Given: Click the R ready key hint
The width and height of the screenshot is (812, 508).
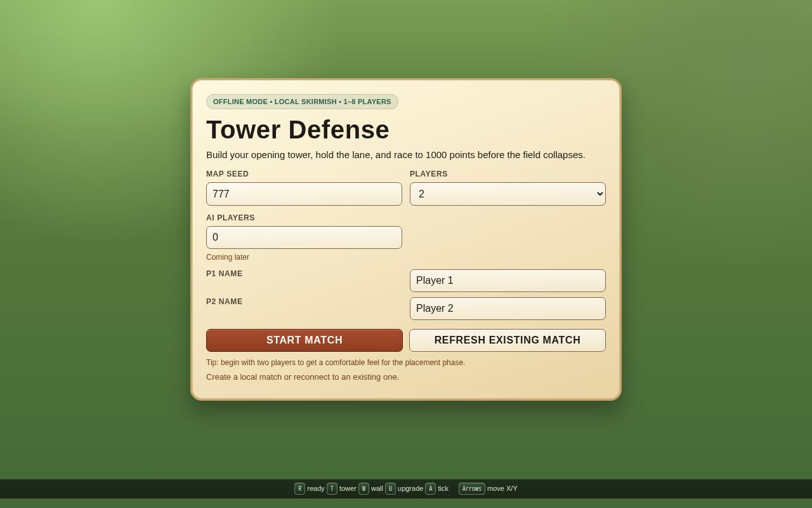Looking at the screenshot, I should pos(299,489).
